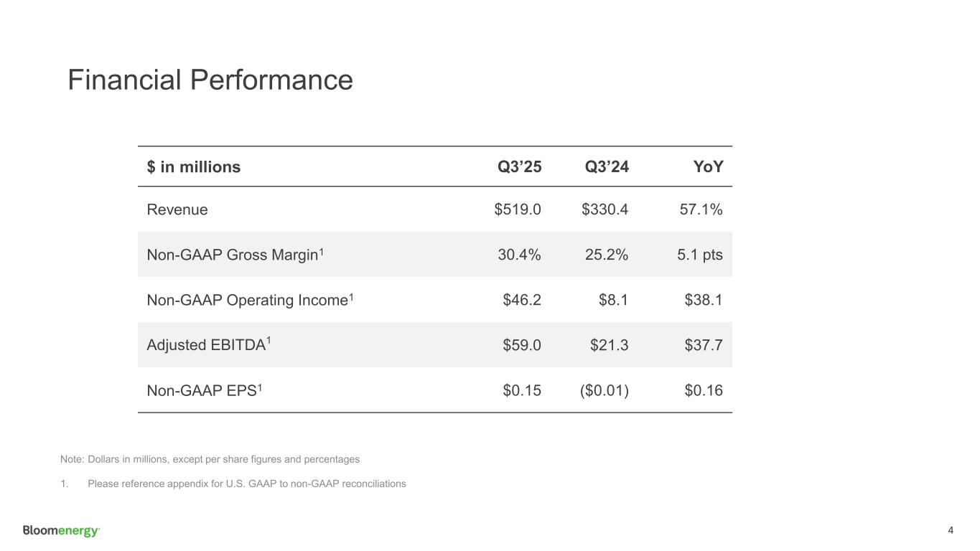Click the slide page number 4
The height and width of the screenshot is (551, 980).
pos(951,531)
